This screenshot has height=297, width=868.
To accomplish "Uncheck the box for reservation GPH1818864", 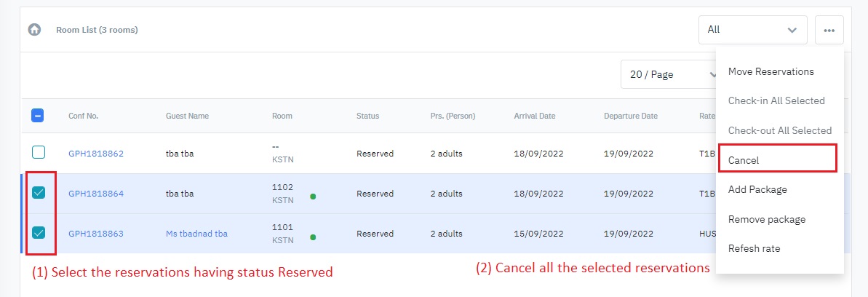I will pyautogui.click(x=39, y=193).
